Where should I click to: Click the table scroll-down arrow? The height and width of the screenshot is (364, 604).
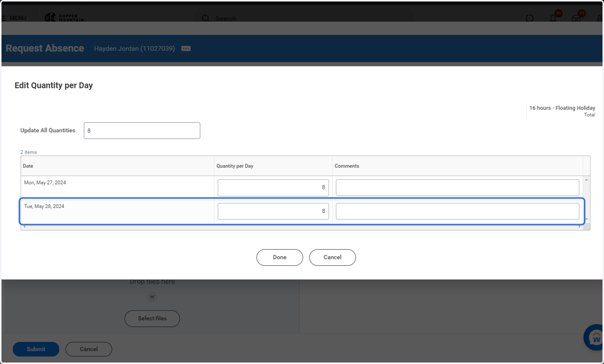[586, 220]
